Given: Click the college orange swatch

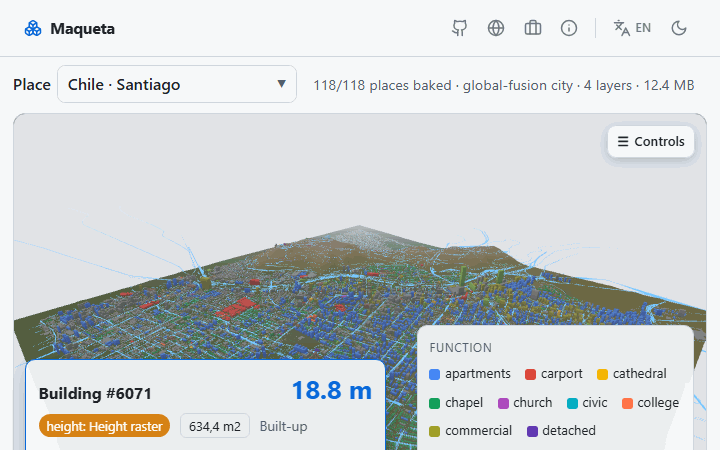Looking at the screenshot, I should tap(627, 403).
